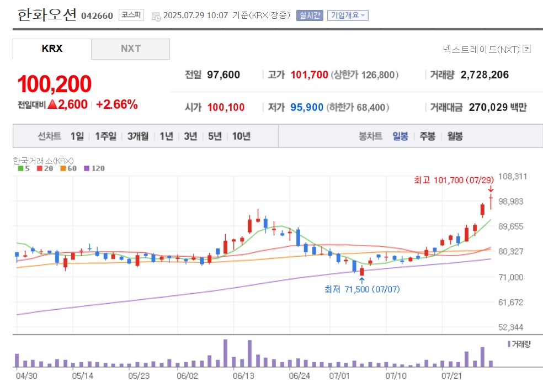Switch candle chart to 주봉

[427, 136]
